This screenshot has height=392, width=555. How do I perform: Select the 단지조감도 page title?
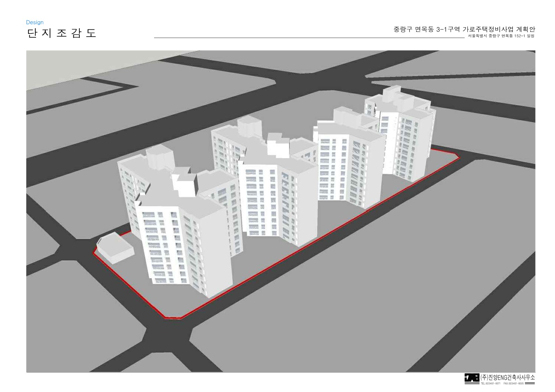[x=61, y=33]
